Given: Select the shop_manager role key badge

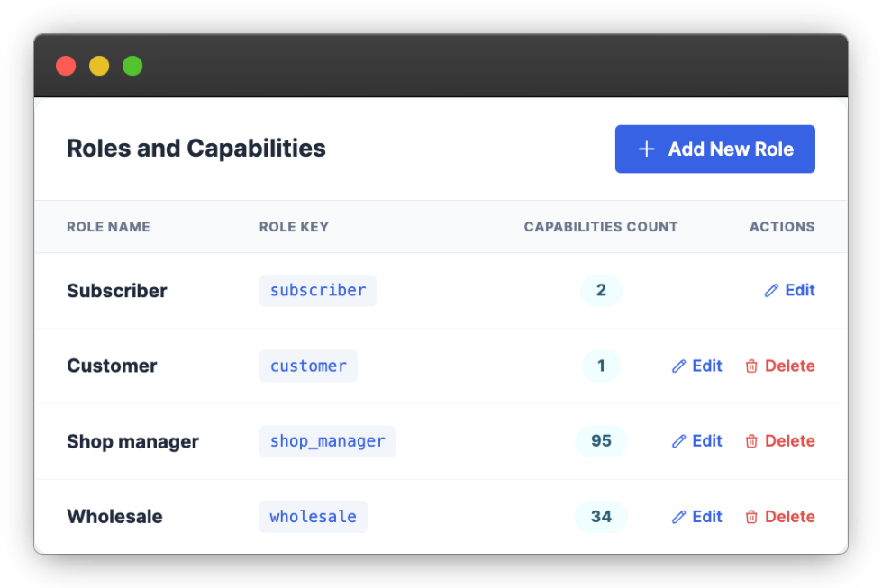Looking at the screenshot, I should (x=327, y=441).
